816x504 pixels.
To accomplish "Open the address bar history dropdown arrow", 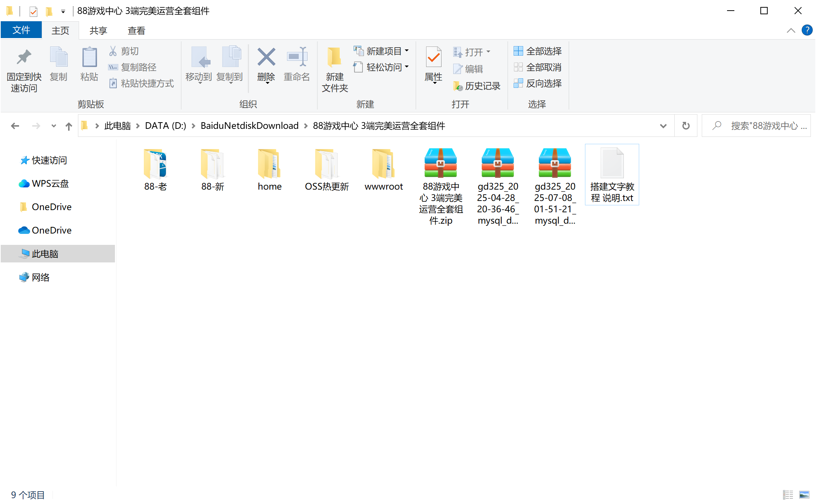I will pos(663,126).
